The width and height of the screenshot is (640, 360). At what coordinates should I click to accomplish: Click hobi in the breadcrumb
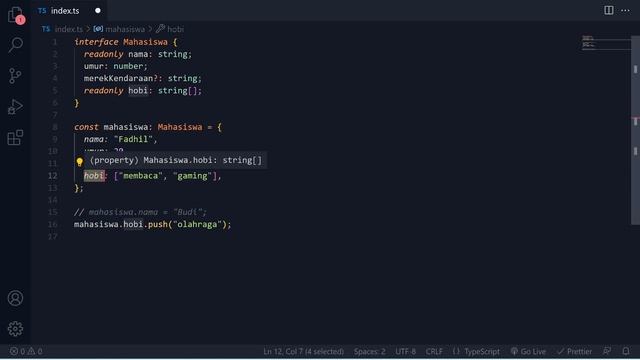point(175,29)
